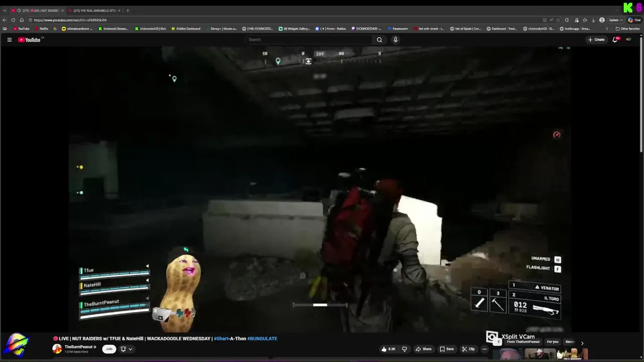644x362 pixels.
Task: Open livebot.app bookmark
Action: (x=575, y=29)
